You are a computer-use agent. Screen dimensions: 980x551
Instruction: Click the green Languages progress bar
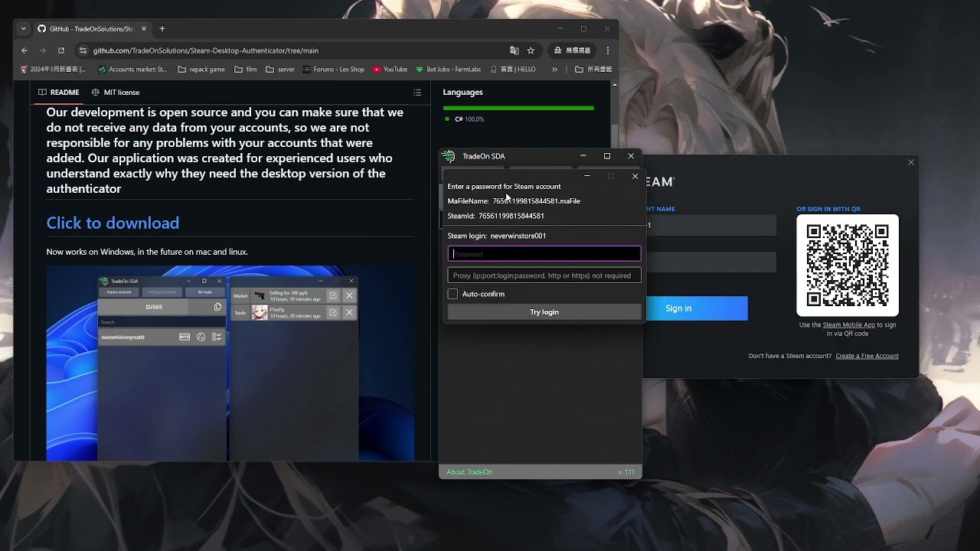pyautogui.click(x=518, y=108)
